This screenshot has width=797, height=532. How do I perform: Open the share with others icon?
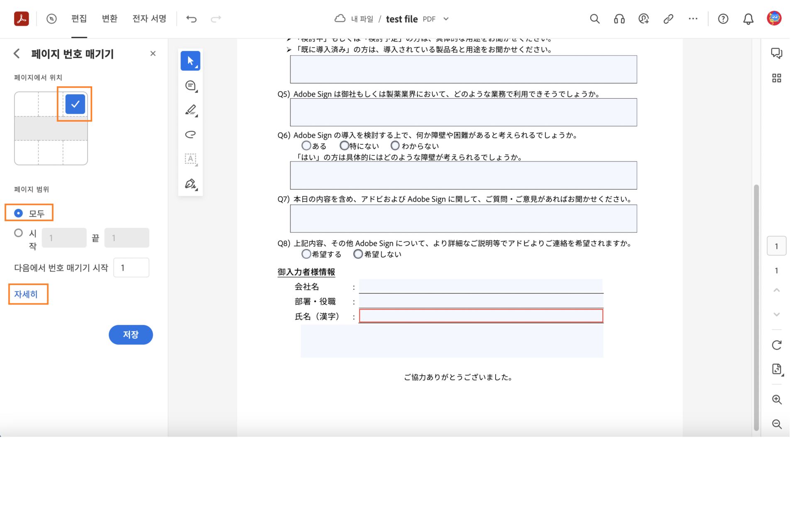[644, 19]
